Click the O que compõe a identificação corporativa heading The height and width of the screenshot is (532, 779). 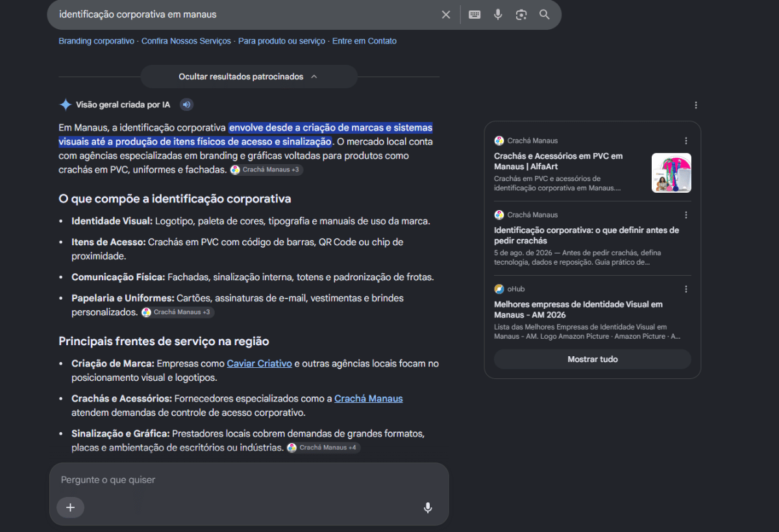pos(175,199)
